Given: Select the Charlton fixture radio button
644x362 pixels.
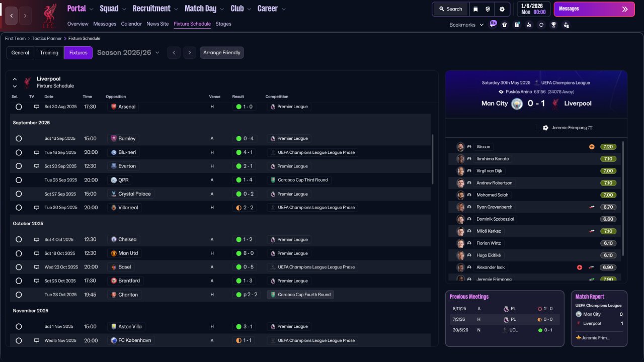Looking at the screenshot, I should [19, 295].
